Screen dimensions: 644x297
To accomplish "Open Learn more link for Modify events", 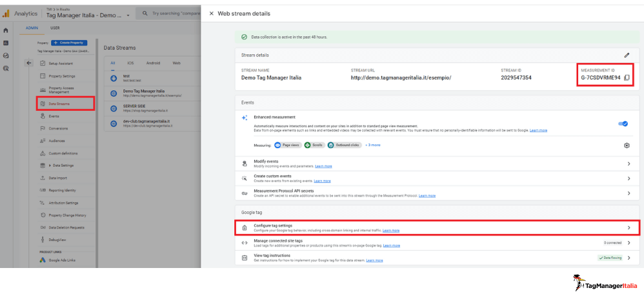I will tap(323, 166).
